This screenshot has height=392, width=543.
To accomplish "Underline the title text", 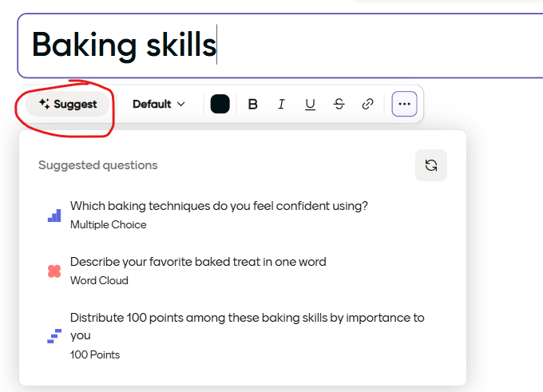I will pos(310,104).
